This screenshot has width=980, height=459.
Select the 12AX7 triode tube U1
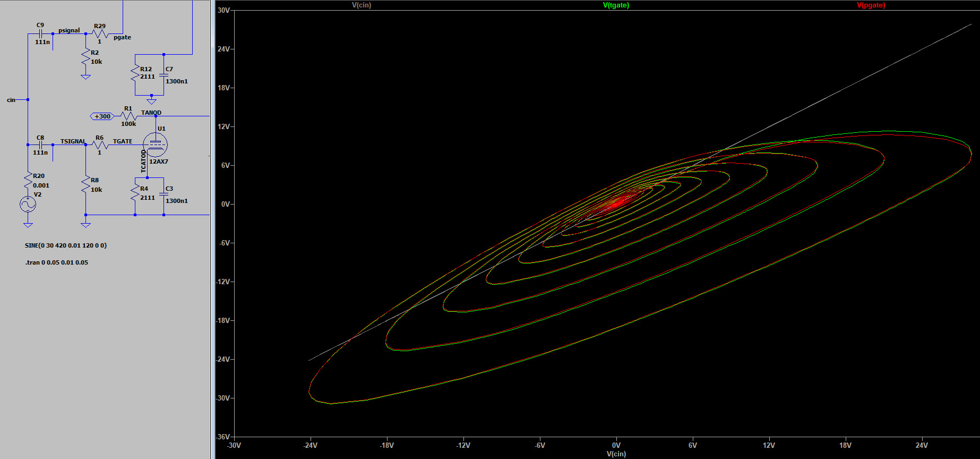(x=155, y=144)
